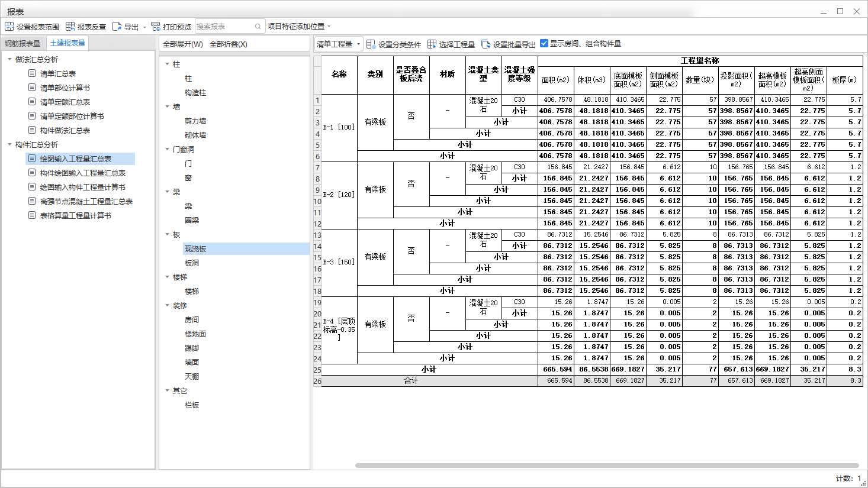
Task: Collapse the 构件汇总分析 tree node
Action: (x=9, y=144)
